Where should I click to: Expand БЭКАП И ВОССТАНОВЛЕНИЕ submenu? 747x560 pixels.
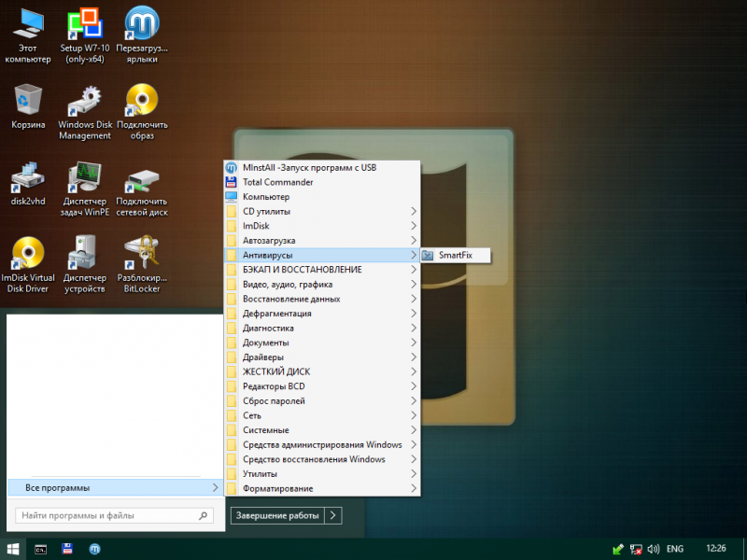pos(322,270)
